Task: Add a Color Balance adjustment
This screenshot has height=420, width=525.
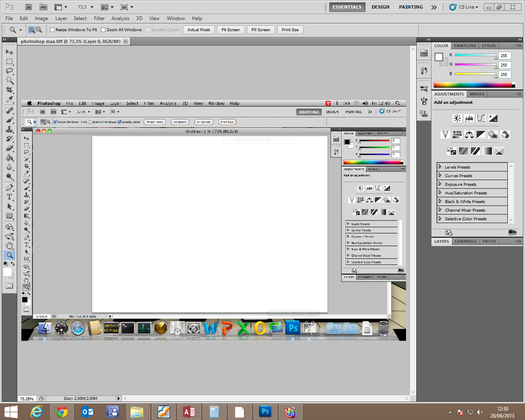Action: click(x=469, y=134)
